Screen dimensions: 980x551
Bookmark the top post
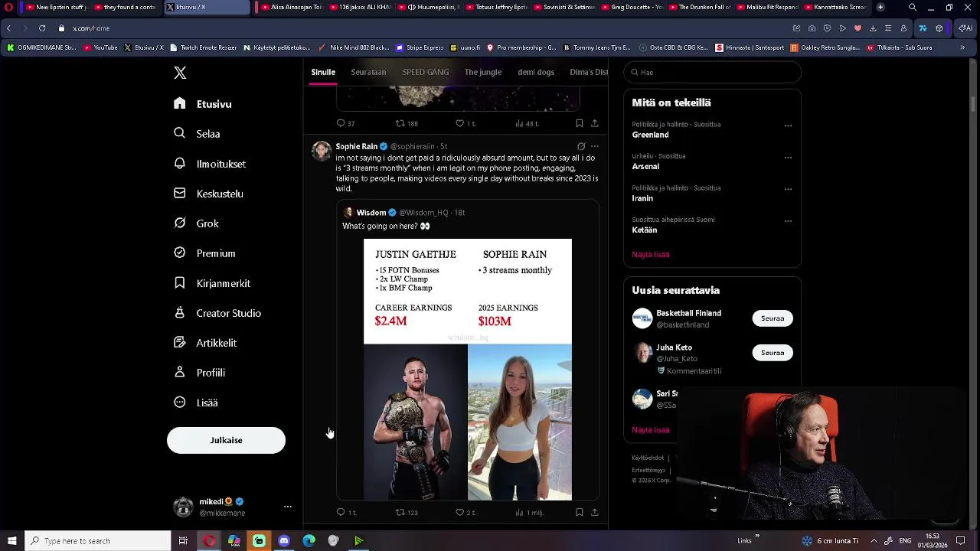pyautogui.click(x=579, y=123)
